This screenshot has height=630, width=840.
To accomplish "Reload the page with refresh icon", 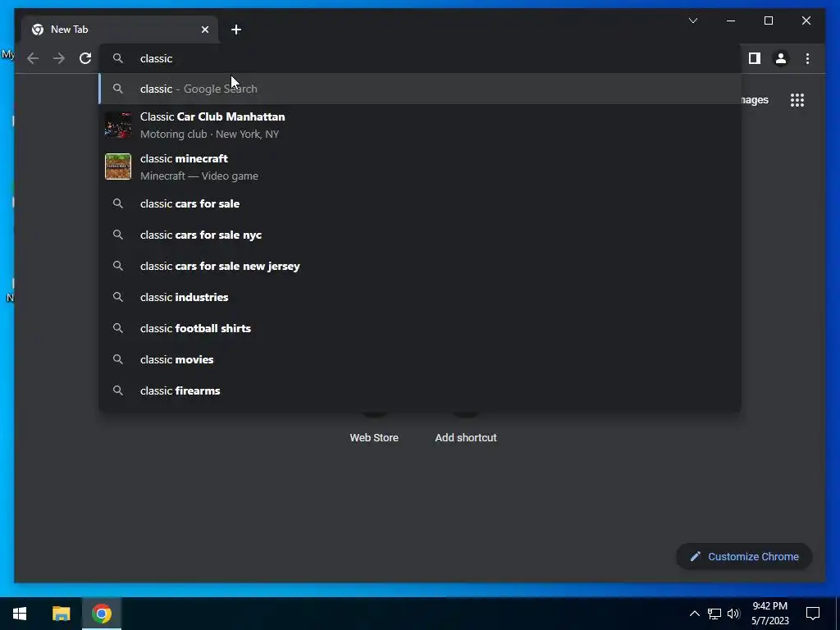I will pyautogui.click(x=85, y=58).
